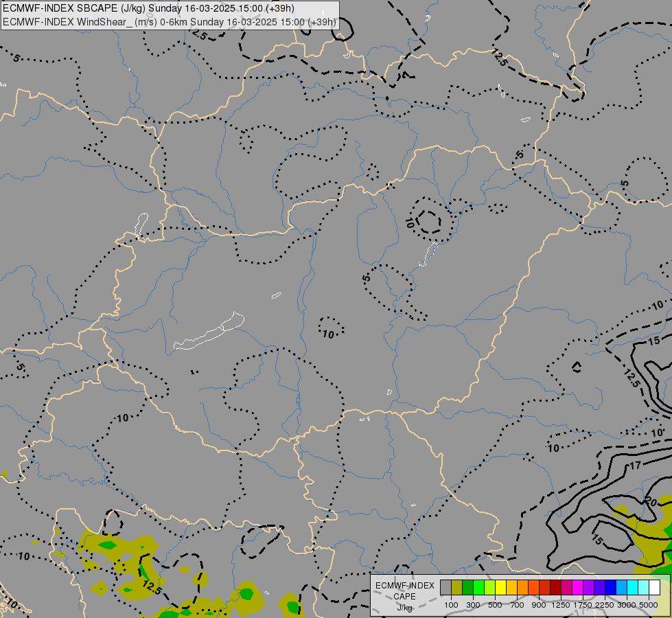
Task: Click the '100' legend tick label
Action: coord(451,605)
